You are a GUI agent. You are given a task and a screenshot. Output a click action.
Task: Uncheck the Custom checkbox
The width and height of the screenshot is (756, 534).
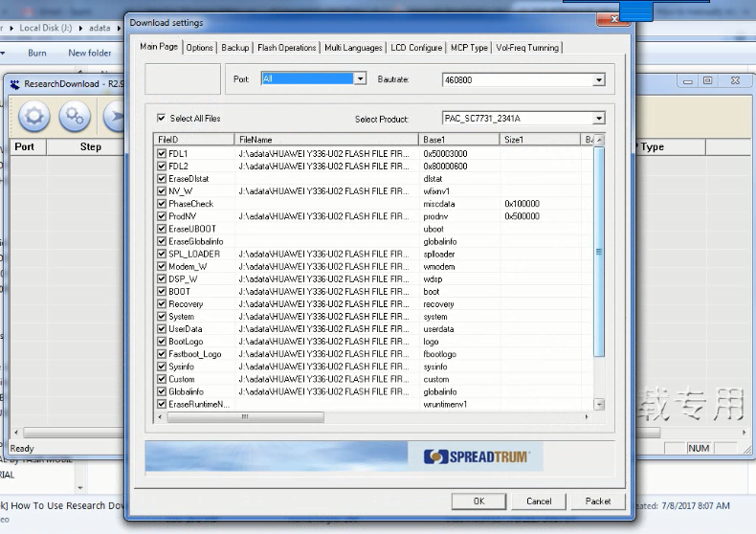coord(162,379)
